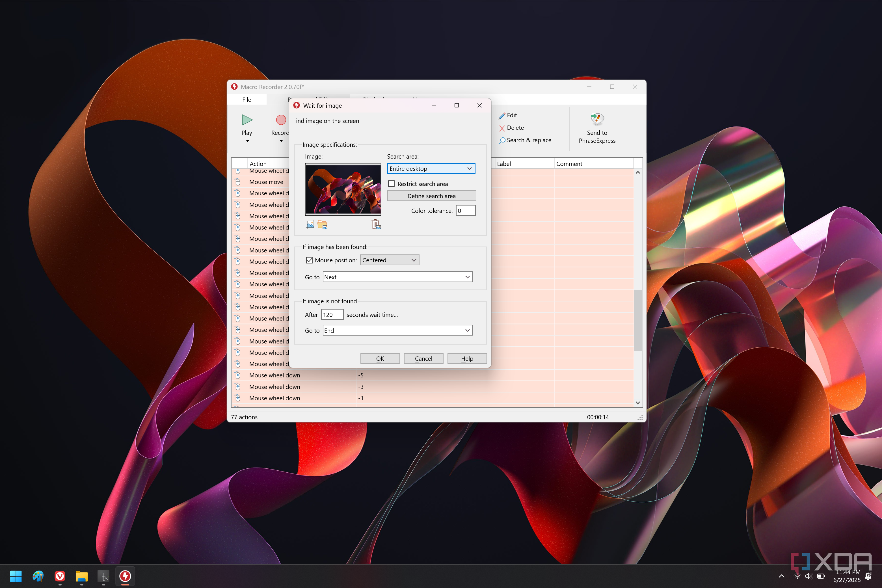Click the Edit pencil icon in toolbar
The image size is (882, 588).
[502, 116]
